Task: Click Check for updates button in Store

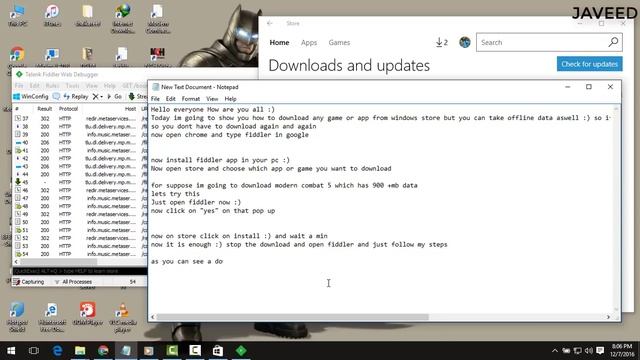Action: [x=589, y=64]
